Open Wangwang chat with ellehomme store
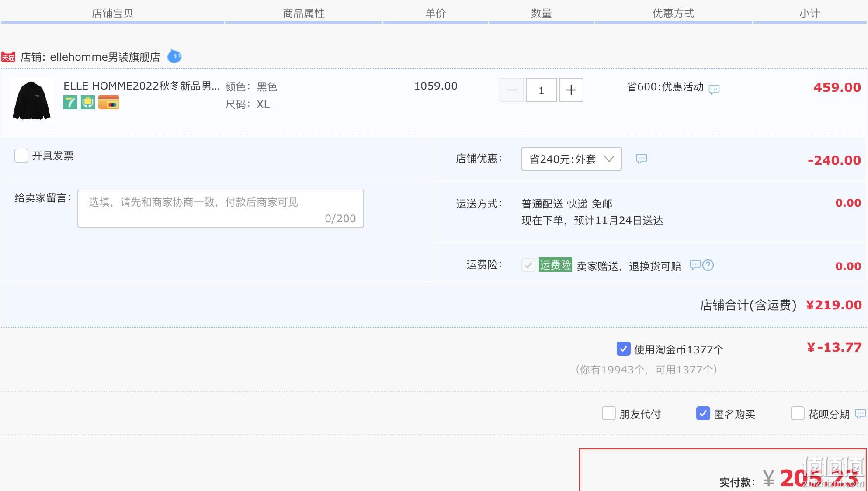Image resolution: width=868 pixels, height=491 pixels. pyautogui.click(x=174, y=56)
